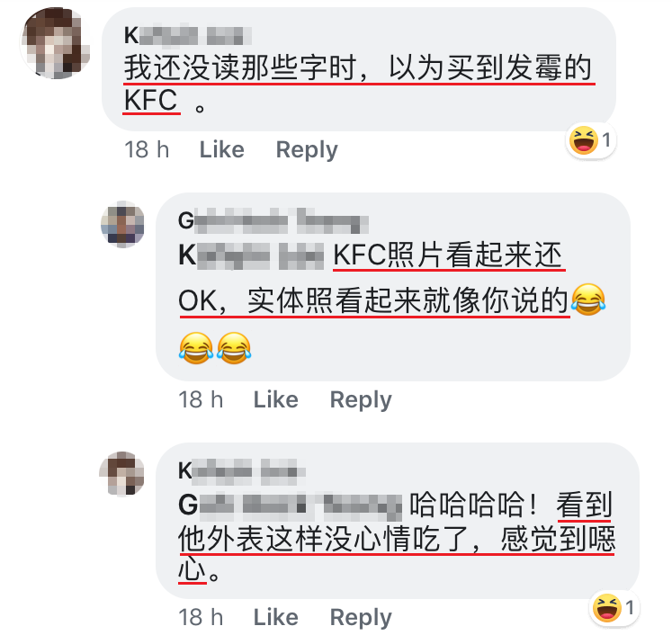Open the third commenter's small avatar

[x=122, y=474]
